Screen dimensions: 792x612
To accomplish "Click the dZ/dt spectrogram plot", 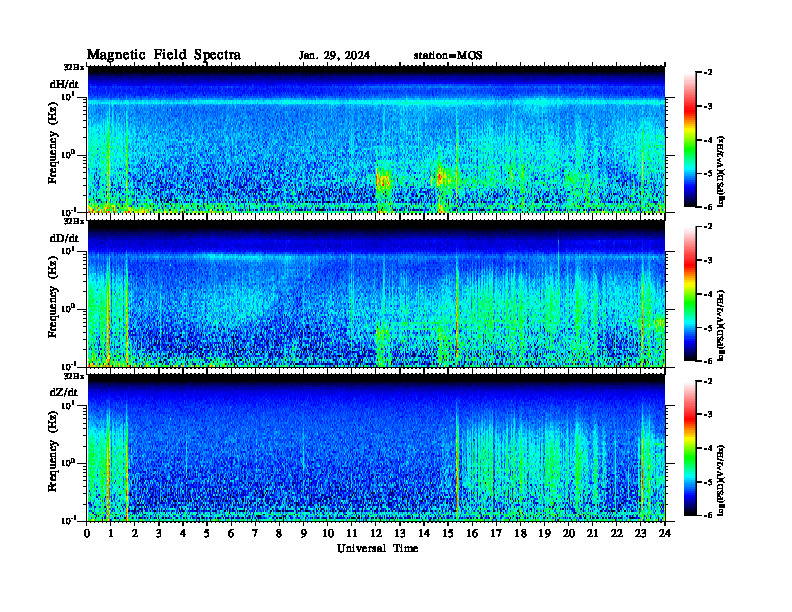I will (376, 448).
